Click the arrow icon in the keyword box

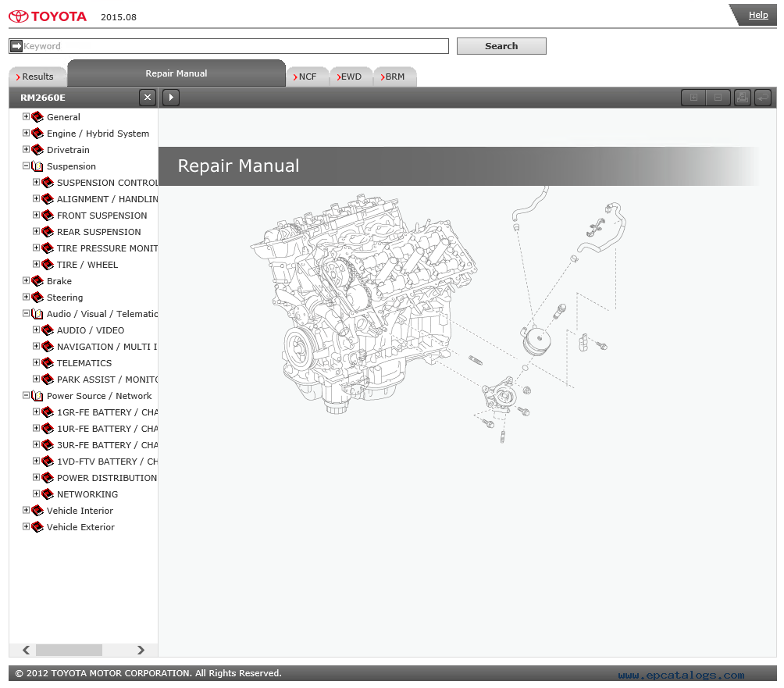pyautogui.click(x=16, y=46)
